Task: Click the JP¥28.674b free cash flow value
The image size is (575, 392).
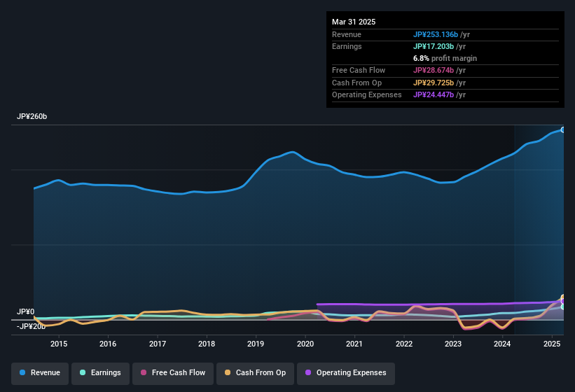Action: click(x=434, y=70)
